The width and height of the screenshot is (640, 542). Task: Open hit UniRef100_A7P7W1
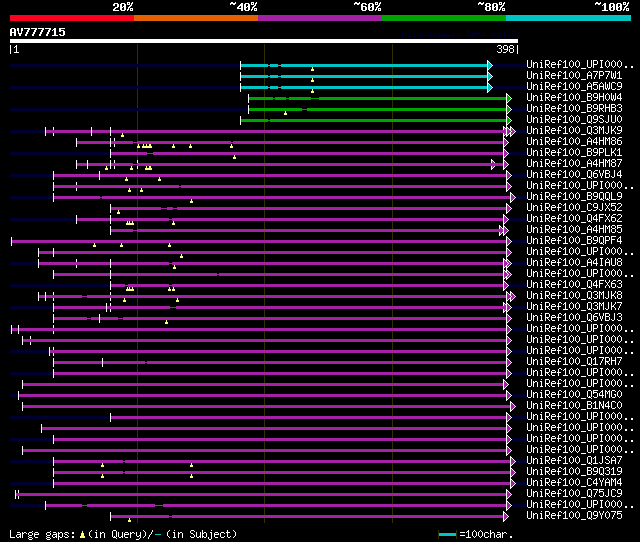pos(574,76)
